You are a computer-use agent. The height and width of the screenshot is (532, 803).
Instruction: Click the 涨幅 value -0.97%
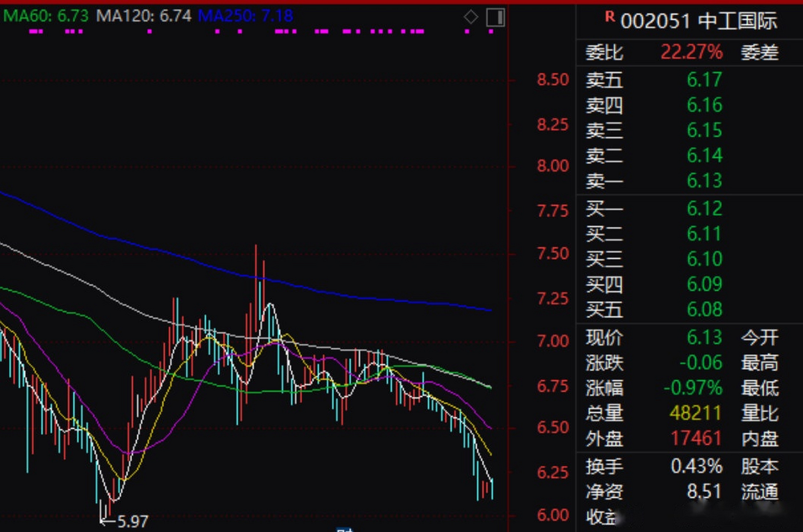(693, 388)
